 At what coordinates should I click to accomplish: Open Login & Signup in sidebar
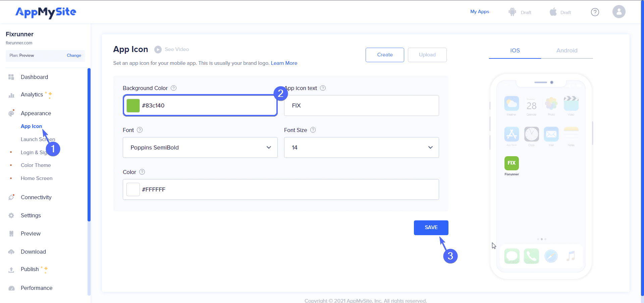tap(34, 153)
